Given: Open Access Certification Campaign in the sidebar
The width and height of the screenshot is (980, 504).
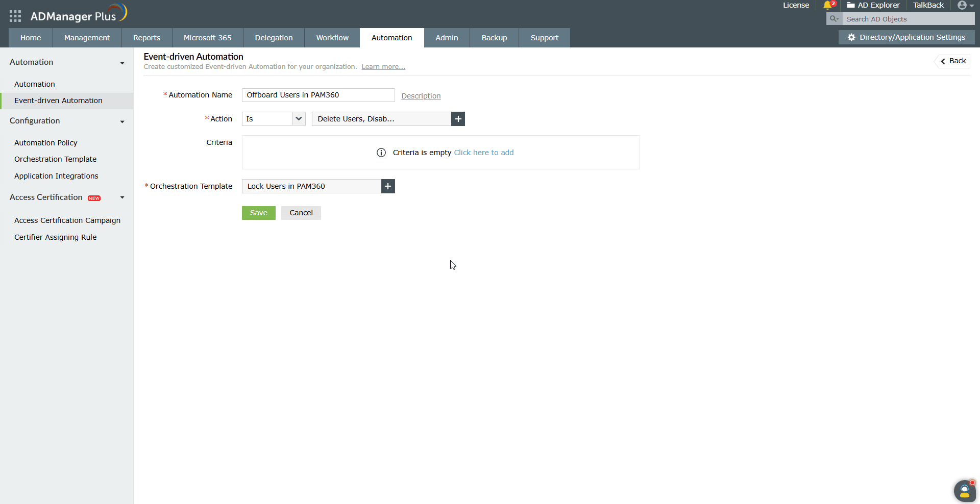Looking at the screenshot, I should [67, 220].
